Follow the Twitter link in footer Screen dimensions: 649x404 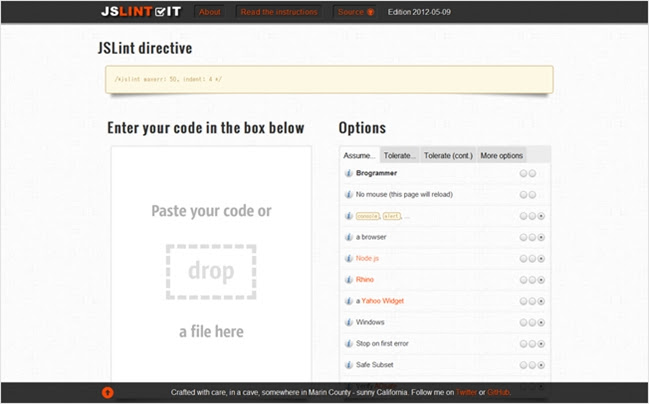tap(466, 392)
